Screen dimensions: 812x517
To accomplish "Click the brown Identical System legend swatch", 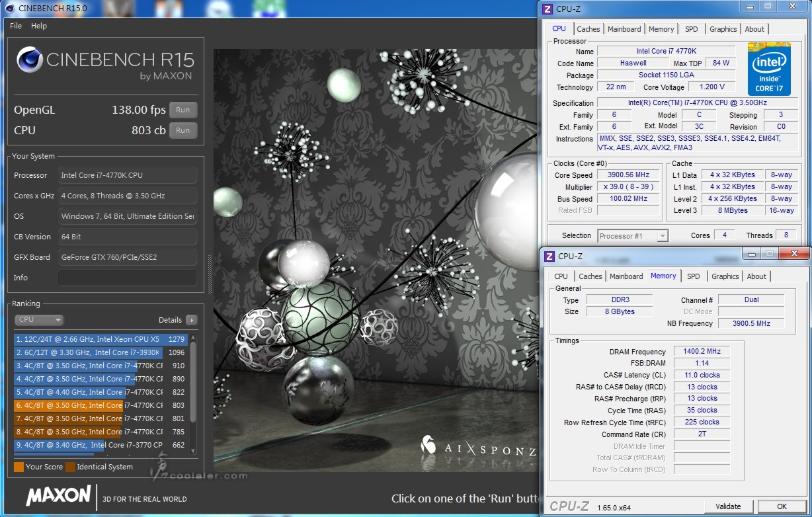I will point(70,467).
